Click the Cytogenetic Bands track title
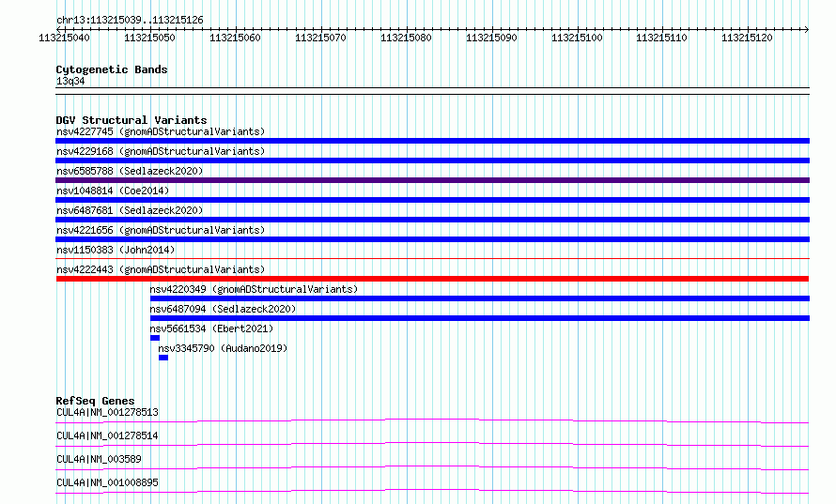 click(112, 69)
